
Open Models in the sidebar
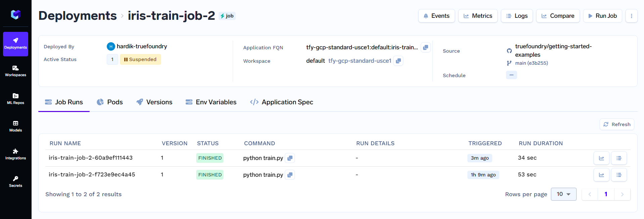(15, 126)
